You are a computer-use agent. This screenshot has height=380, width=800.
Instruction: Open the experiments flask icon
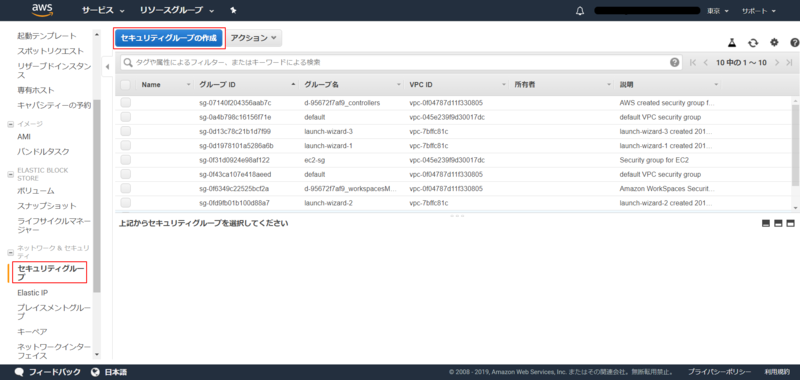[731, 43]
